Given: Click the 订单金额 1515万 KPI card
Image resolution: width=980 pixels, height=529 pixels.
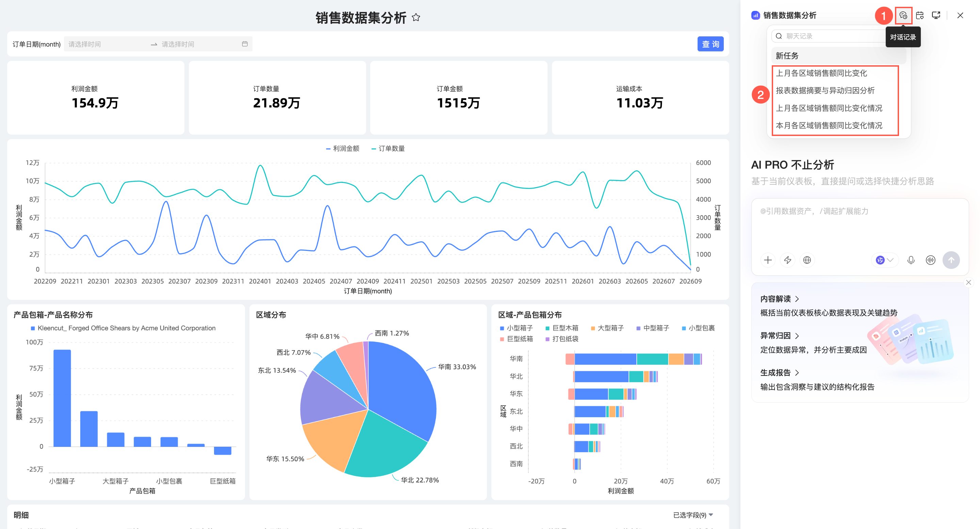Looking at the screenshot, I should 458,98.
